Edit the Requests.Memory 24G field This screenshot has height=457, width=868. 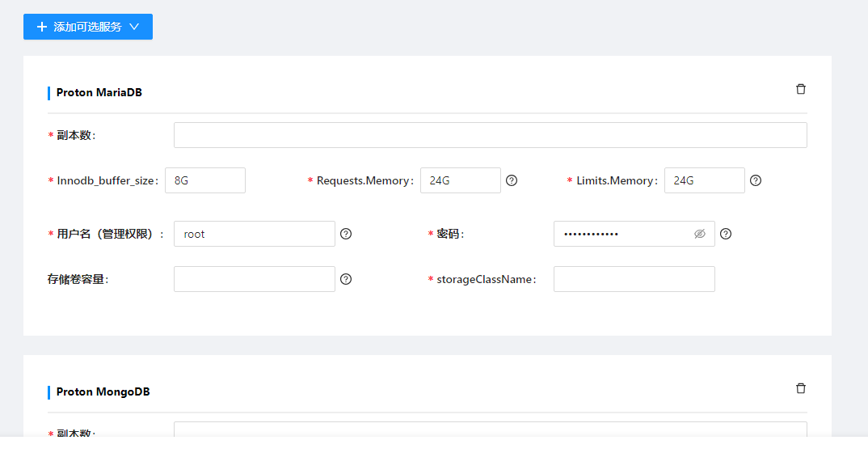click(461, 180)
